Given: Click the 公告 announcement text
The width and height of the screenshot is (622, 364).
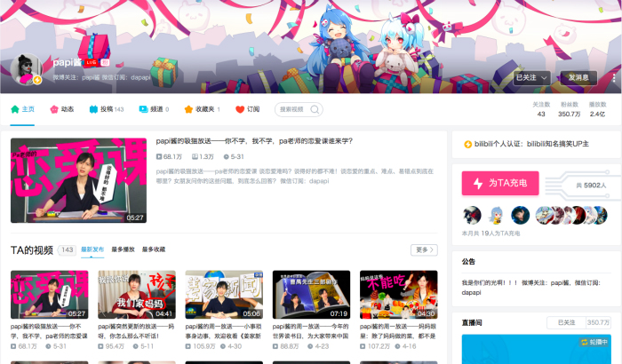Looking at the screenshot, I should click(x=531, y=288).
